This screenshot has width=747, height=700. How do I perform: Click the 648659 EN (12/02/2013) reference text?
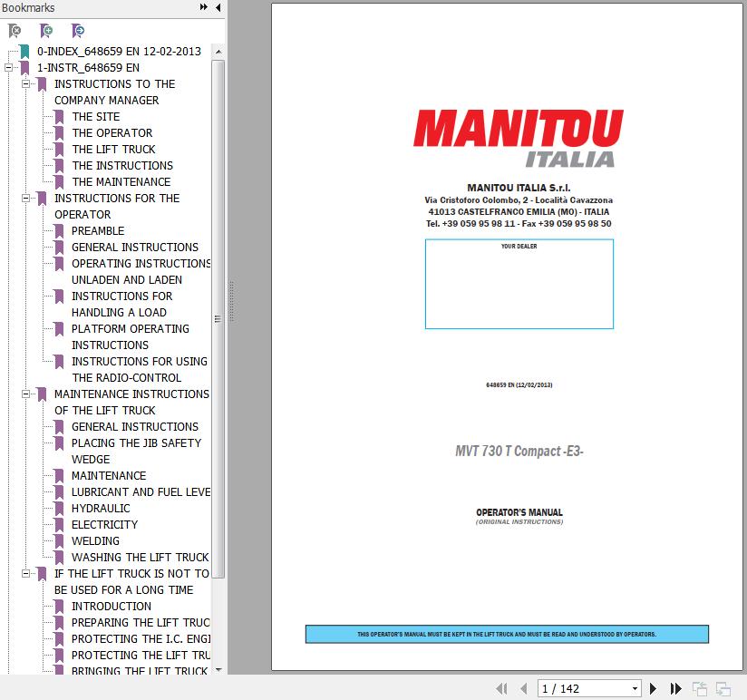click(519, 385)
